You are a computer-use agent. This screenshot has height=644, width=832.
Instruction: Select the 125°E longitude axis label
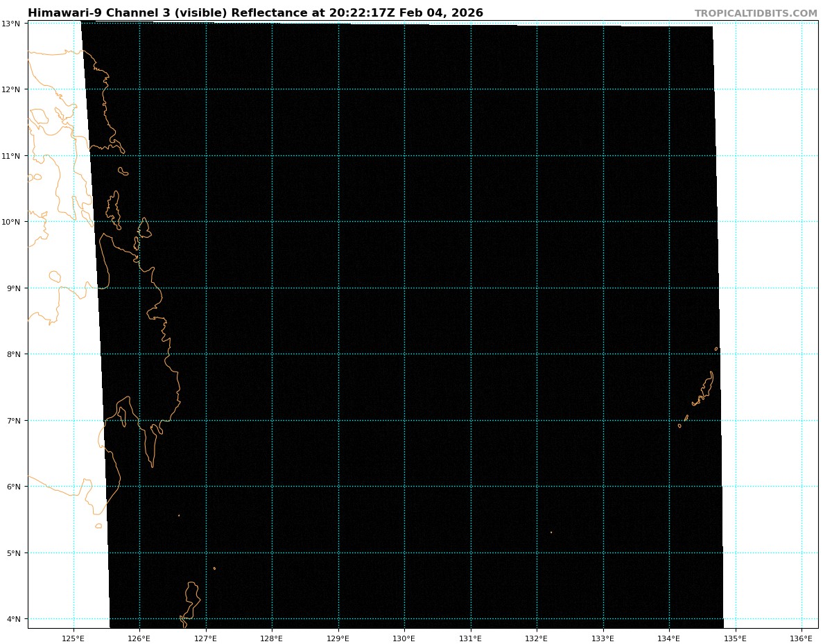click(x=73, y=638)
